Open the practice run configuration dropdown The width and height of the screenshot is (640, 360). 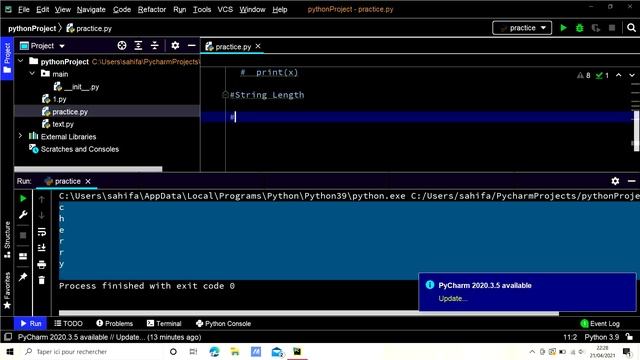(522, 28)
